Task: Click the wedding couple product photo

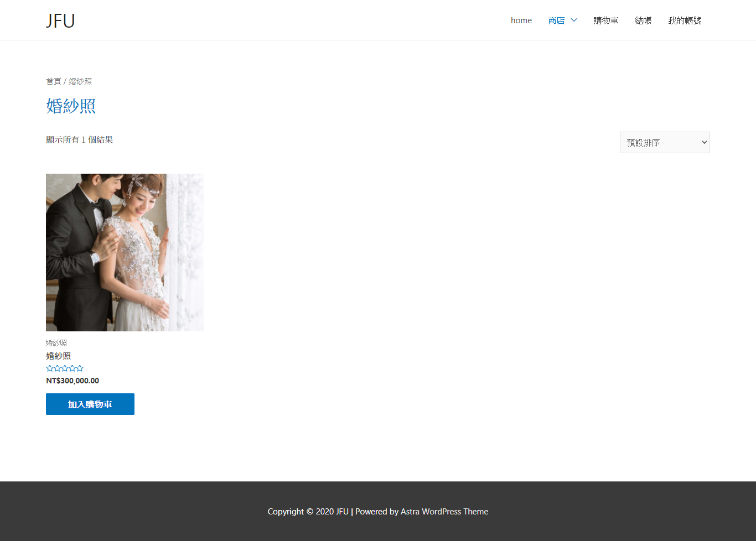Action: pos(125,252)
